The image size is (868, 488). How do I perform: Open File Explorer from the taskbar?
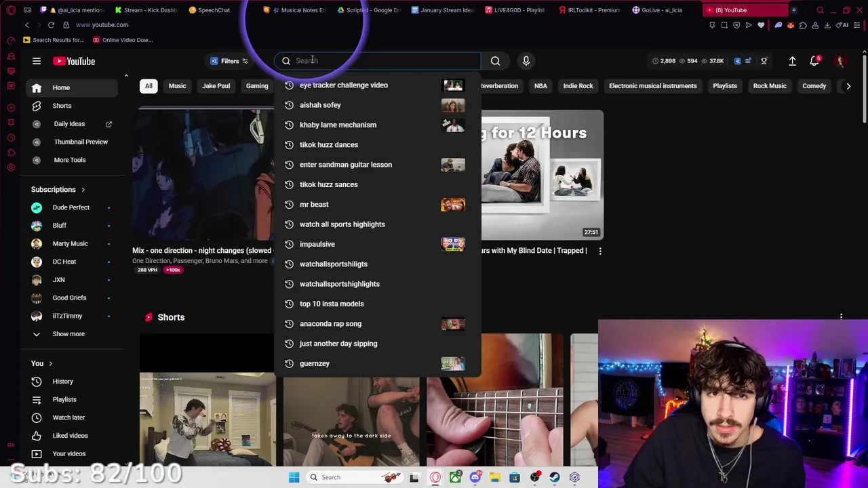pyautogui.click(x=495, y=477)
